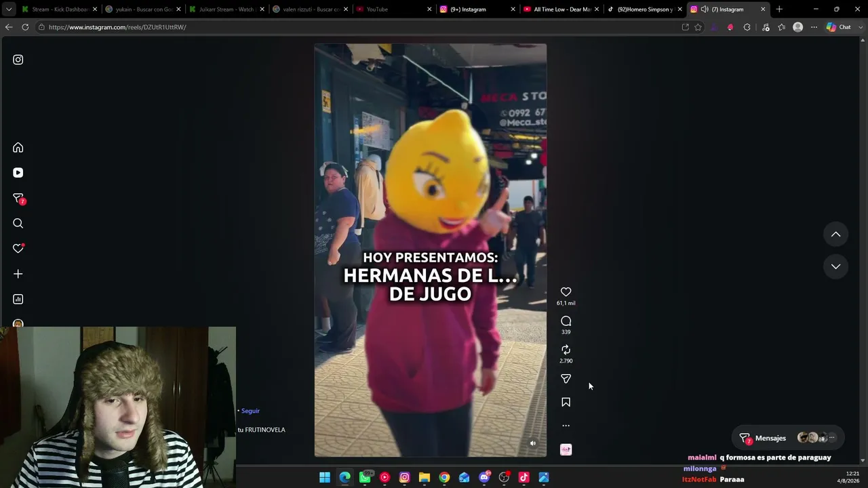Viewport: 868px width, 488px height.
Task: Open the dashboard chart icon in sidebar
Action: pyautogui.click(x=18, y=299)
